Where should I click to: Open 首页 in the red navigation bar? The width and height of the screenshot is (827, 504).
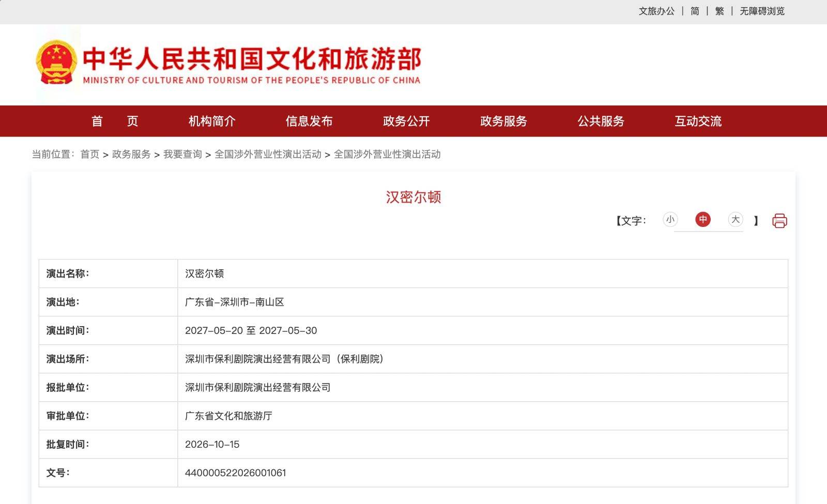coord(115,121)
